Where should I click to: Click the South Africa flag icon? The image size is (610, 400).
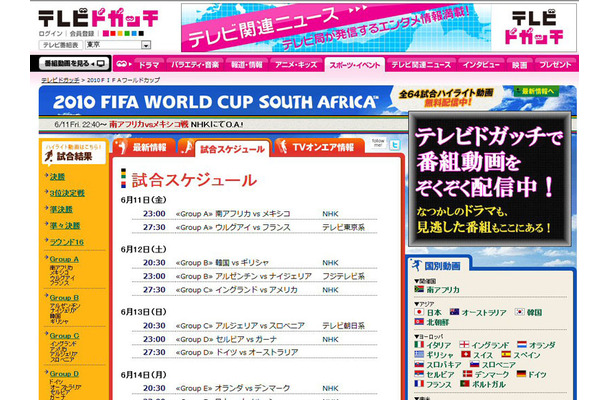pyautogui.click(x=419, y=289)
